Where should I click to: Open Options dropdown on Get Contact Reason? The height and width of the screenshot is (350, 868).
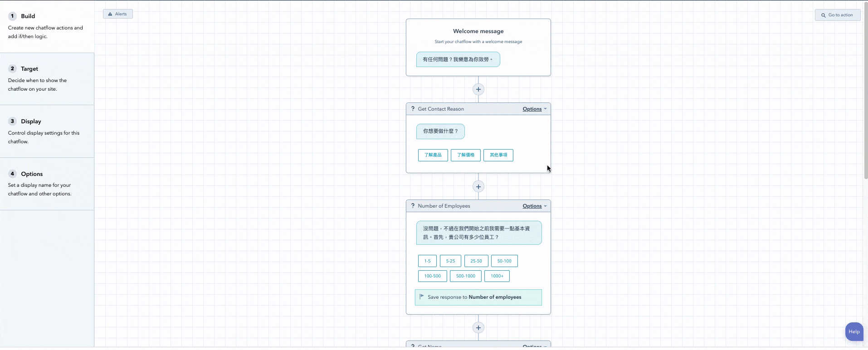click(x=534, y=109)
